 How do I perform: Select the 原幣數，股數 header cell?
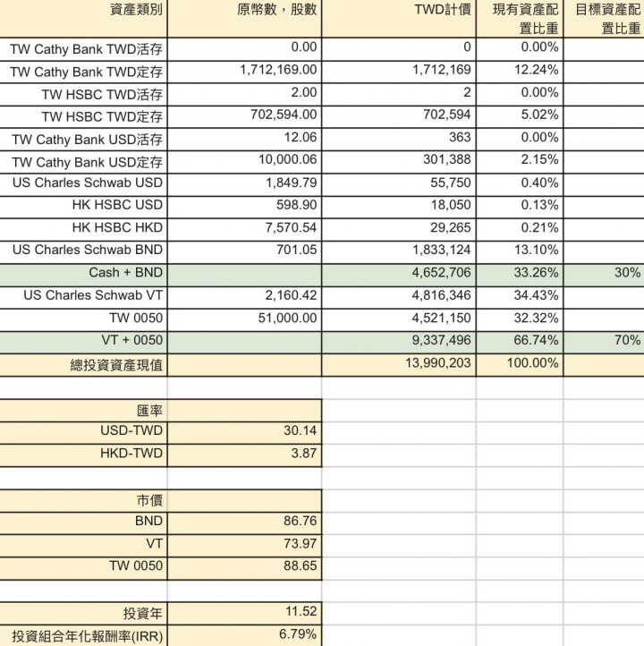(x=244, y=19)
